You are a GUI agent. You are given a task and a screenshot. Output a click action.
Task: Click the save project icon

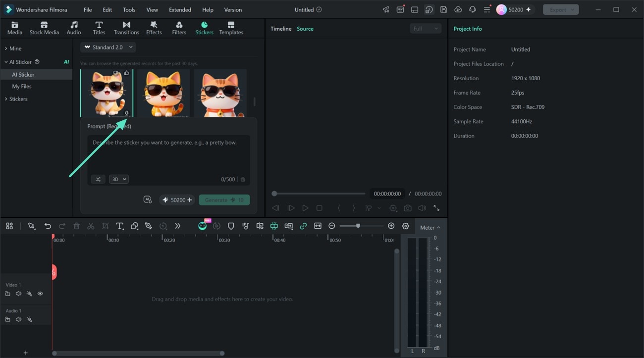point(443,9)
